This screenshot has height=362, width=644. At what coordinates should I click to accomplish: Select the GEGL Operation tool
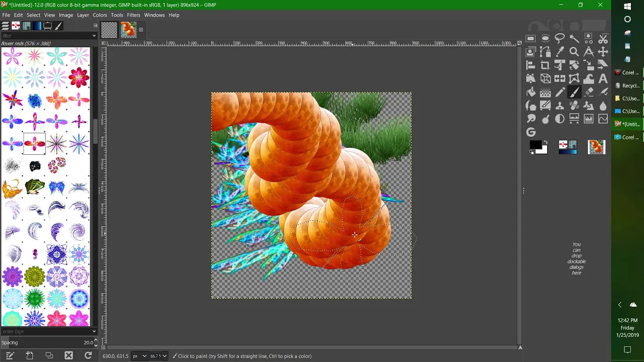tap(531, 132)
